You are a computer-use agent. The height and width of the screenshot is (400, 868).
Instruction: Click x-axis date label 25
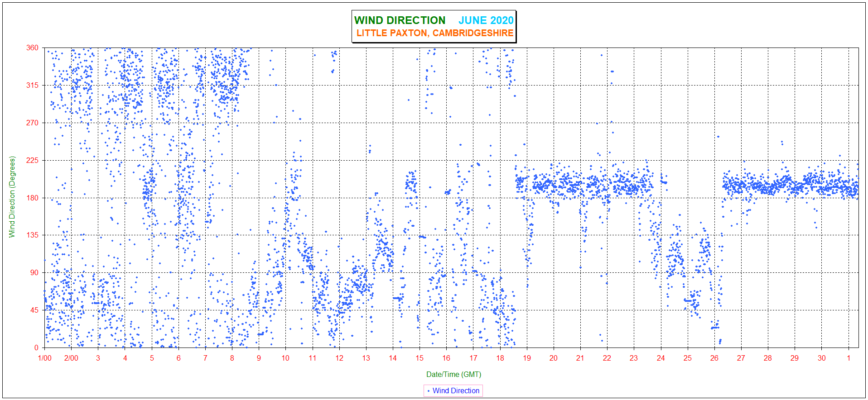pyautogui.click(x=688, y=358)
